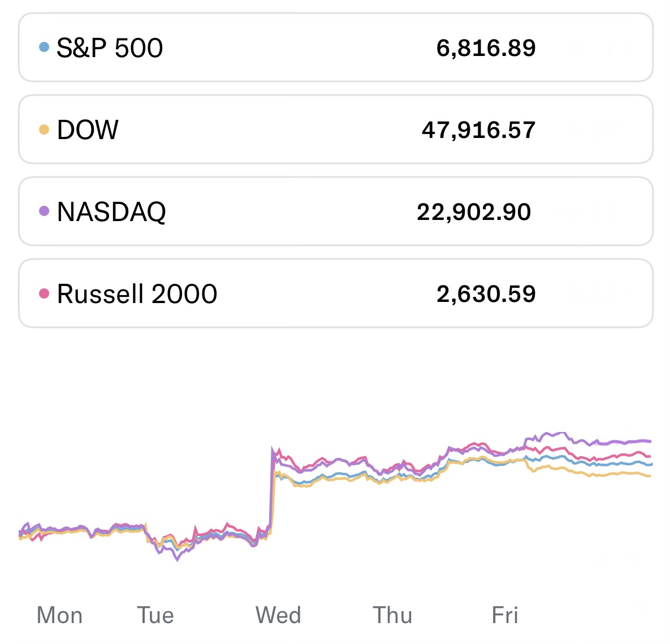Select Mon on the chart axis
Viewport: 670px width, 644px height.
pyautogui.click(x=59, y=615)
